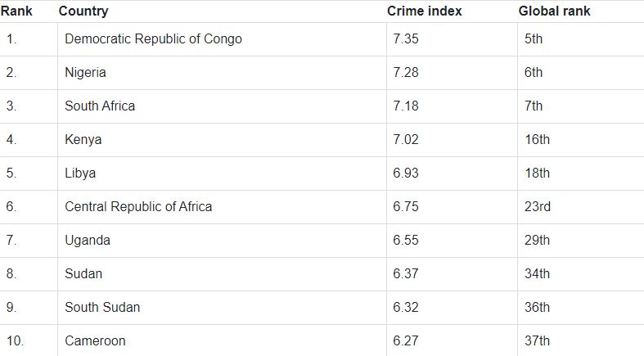The height and width of the screenshot is (356, 644).
Task: Click the Crime index column header
Action: (x=425, y=11)
